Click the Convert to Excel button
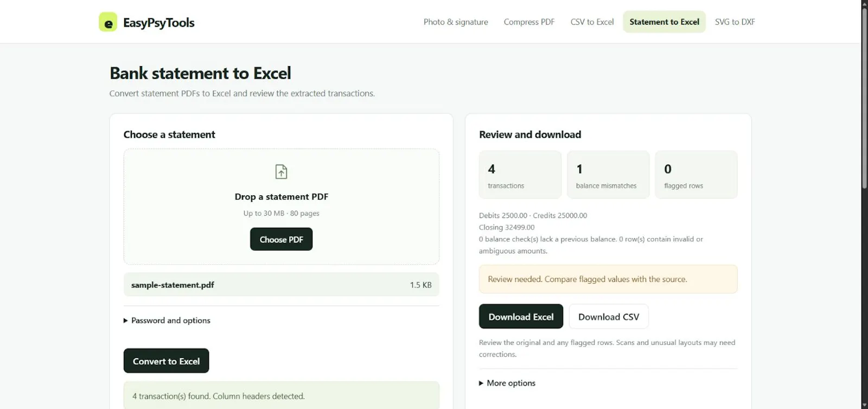The height and width of the screenshot is (409, 868). pyautogui.click(x=166, y=361)
